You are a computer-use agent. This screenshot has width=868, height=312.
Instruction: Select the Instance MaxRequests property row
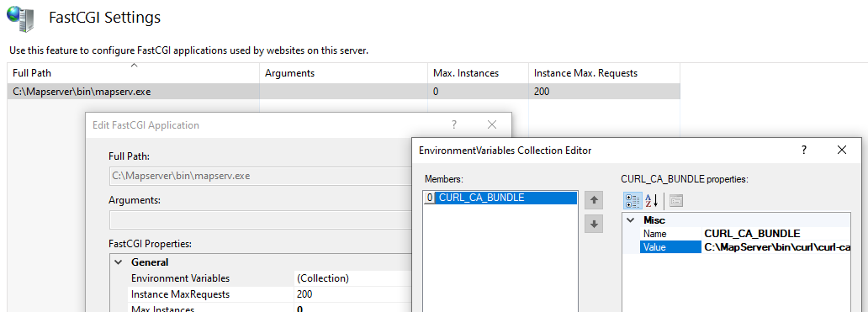tap(270, 294)
